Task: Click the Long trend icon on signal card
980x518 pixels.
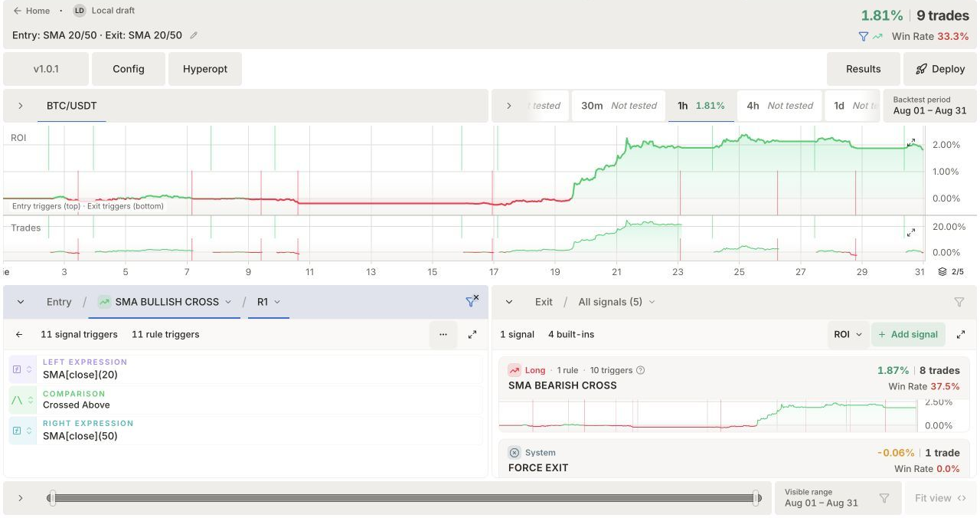Action: (514, 370)
